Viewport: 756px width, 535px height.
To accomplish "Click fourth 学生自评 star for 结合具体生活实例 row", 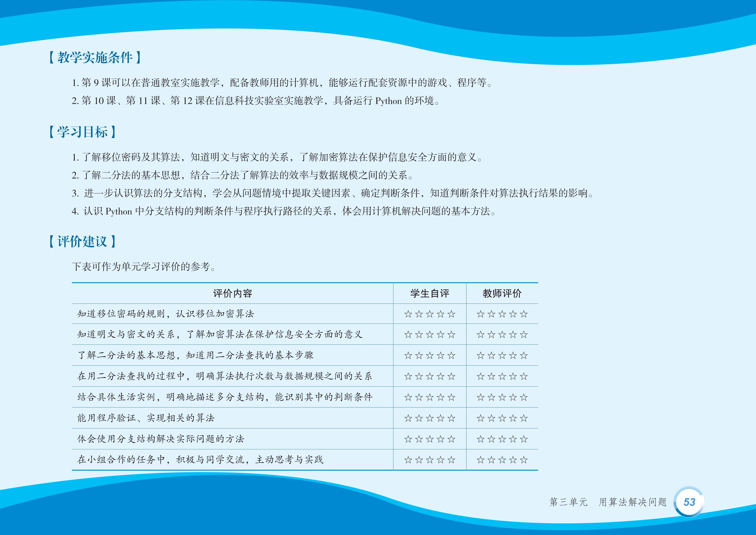I will 441,397.
